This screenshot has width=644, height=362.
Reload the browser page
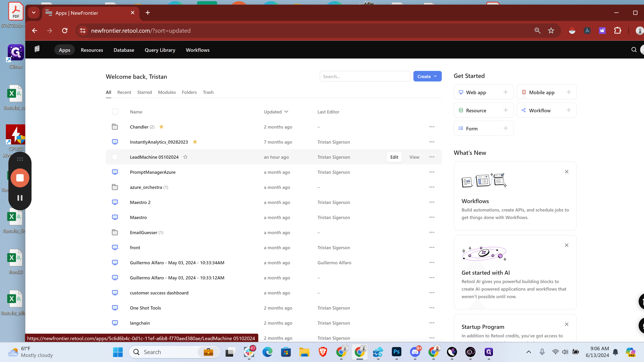[x=65, y=31]
